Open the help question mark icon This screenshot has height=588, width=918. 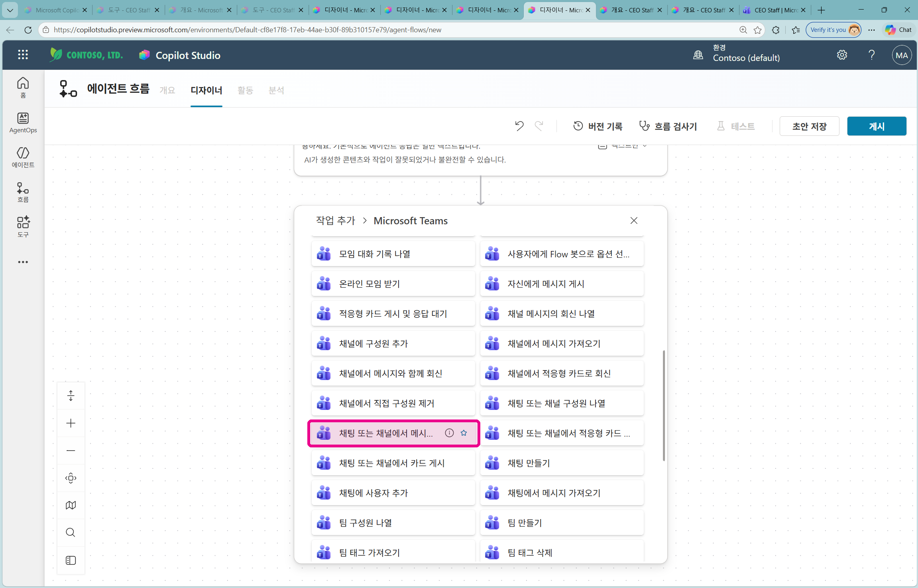coord(872,55)
